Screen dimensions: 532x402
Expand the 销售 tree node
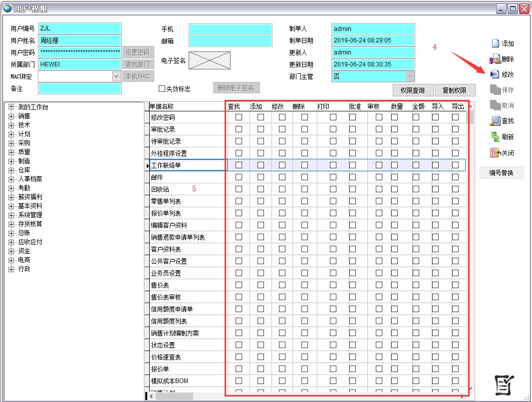[x=11, y=116]
